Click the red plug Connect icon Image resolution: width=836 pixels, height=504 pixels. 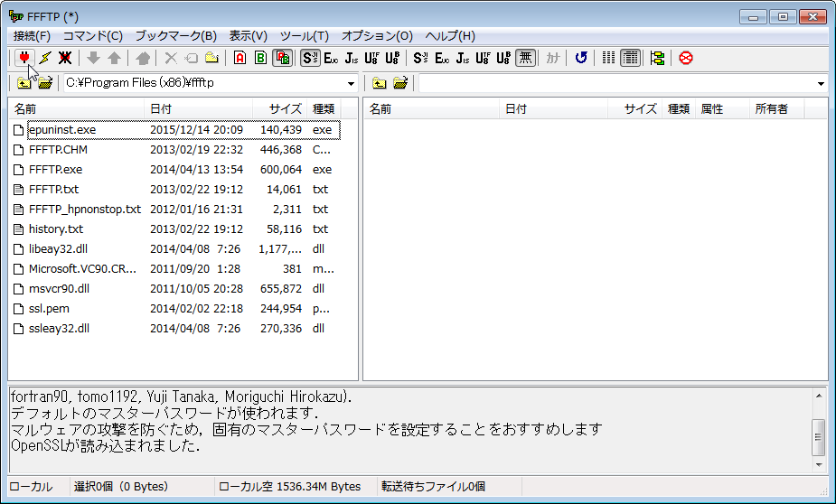(24, 58)
